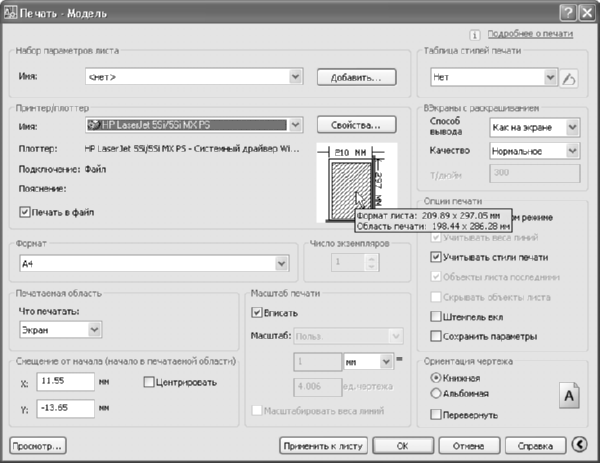Enable the Центрировать checkbox
Viewport: 600px width, 463px height.
coord(149,382)
